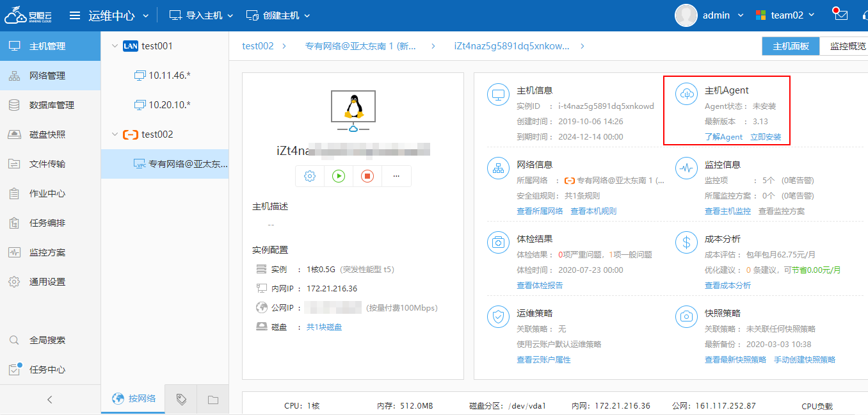
Task: Open 通用设置 sidebar item
Action: click(x=50, y=282)
